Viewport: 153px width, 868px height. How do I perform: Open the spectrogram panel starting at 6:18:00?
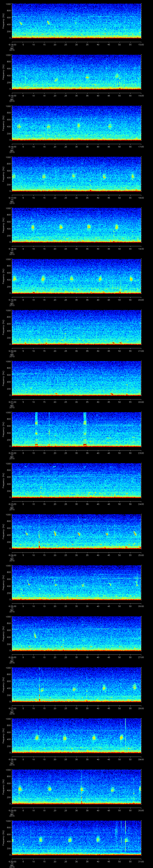click(76, 225)
